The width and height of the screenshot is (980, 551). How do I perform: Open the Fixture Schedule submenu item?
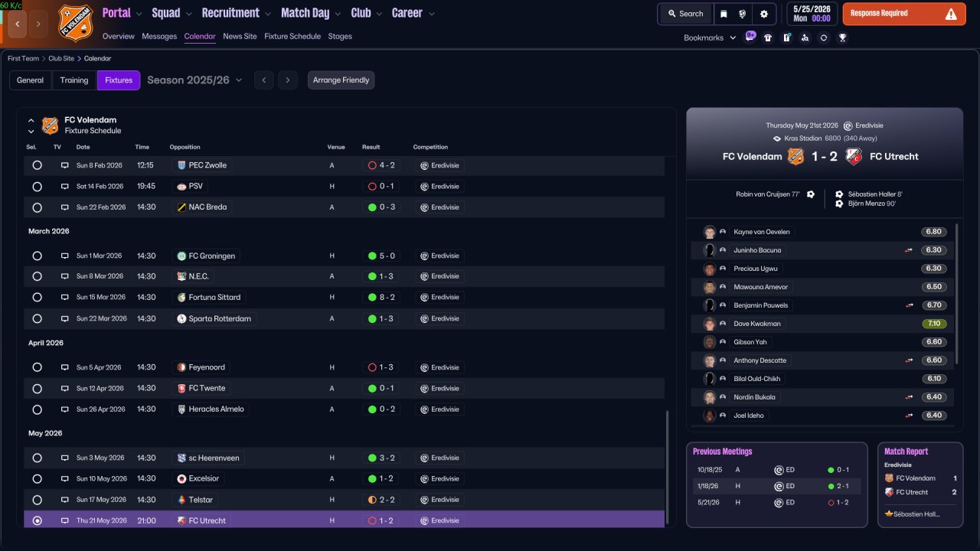tap(292, 36)
